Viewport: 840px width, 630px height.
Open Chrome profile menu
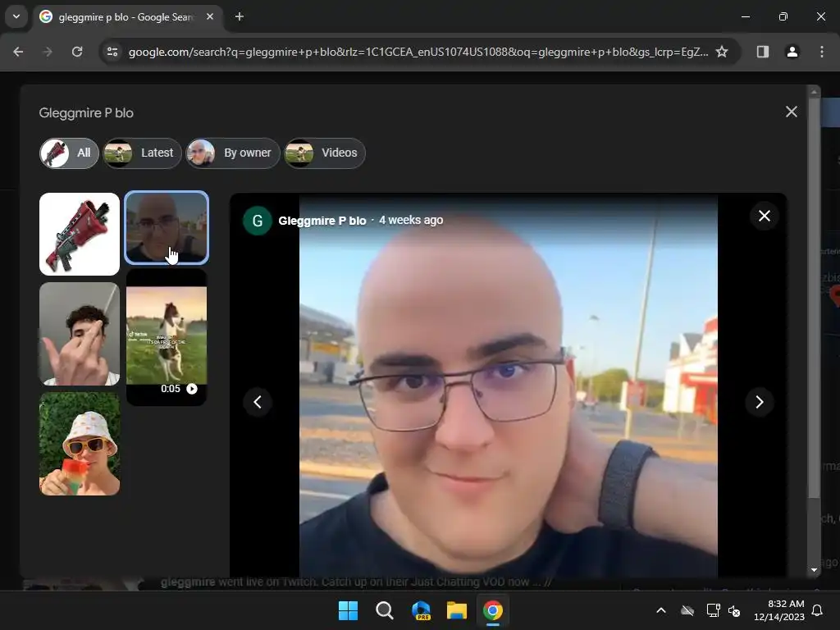792,52
